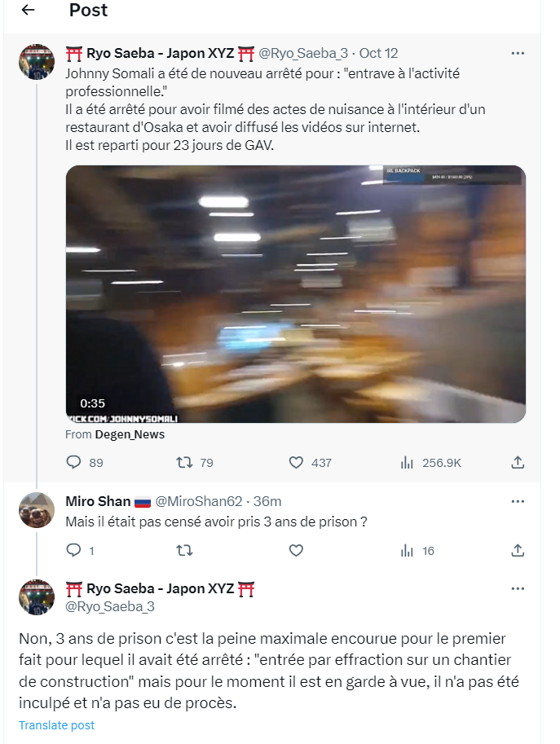560x744 pixels.
Task: Open more options on the main post
Action: (x=517, y=54)
